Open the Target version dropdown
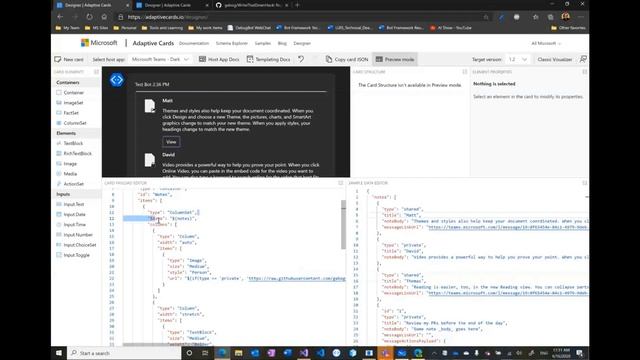The width and height of the screenshot is (640, 360). 517,59
